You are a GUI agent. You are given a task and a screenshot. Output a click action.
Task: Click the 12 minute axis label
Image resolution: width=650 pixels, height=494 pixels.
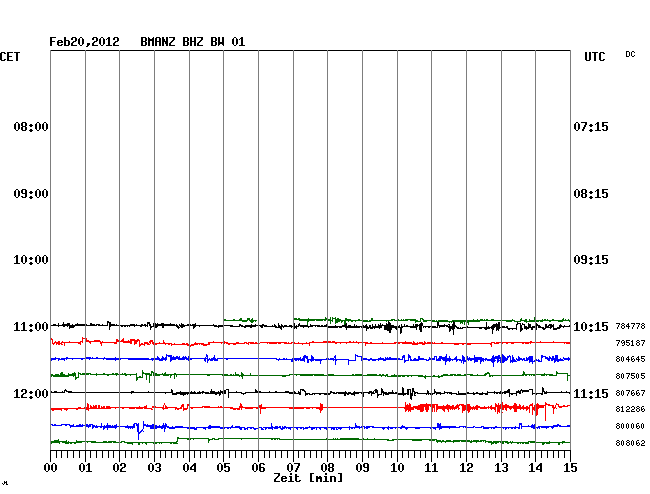(x=466, y=468)
